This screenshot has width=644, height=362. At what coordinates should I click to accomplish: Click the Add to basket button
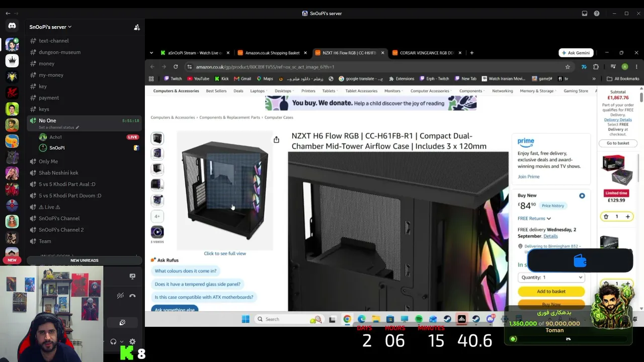point(551,292)
